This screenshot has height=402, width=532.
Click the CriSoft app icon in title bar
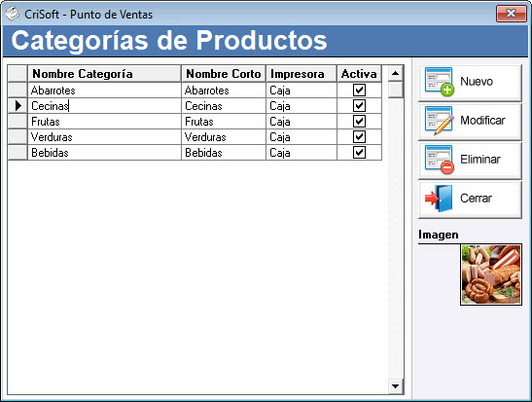13,14
